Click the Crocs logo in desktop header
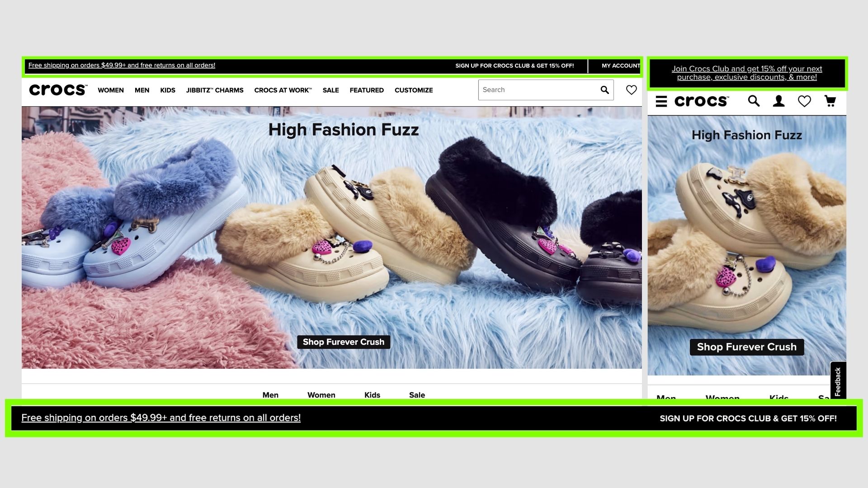 tap(58, 90)
